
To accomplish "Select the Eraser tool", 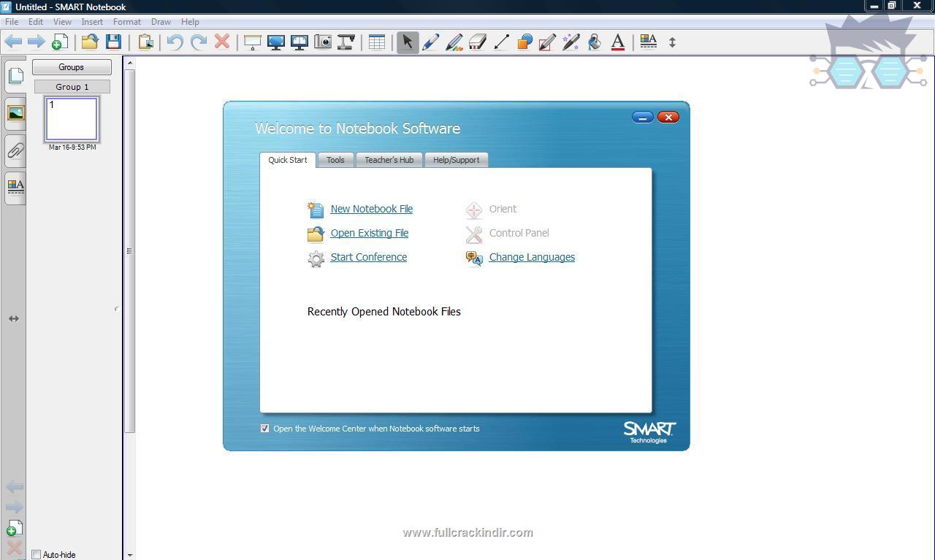I will (x=478, y=42).
